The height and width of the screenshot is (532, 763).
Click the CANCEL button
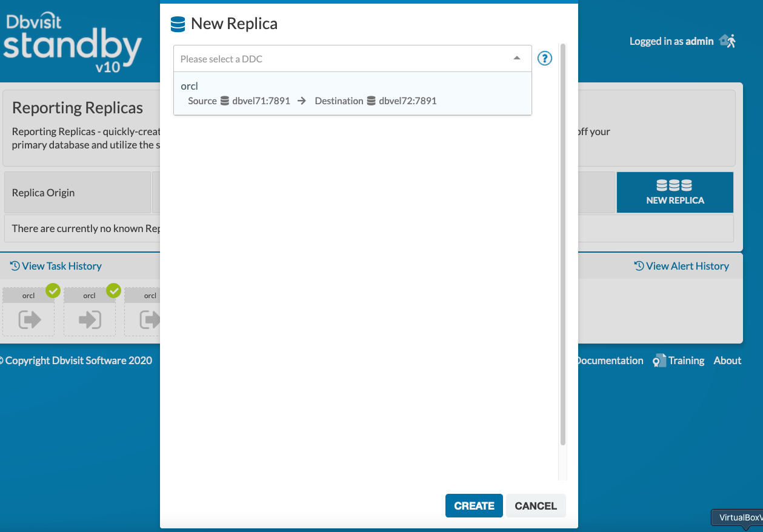point(536,506)
